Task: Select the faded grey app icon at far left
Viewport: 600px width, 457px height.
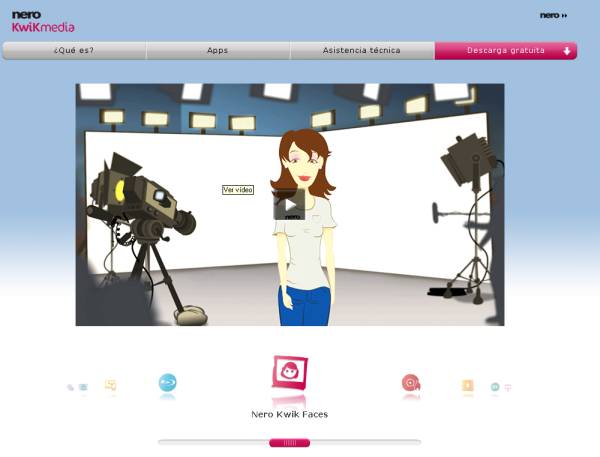Action: 70,387
